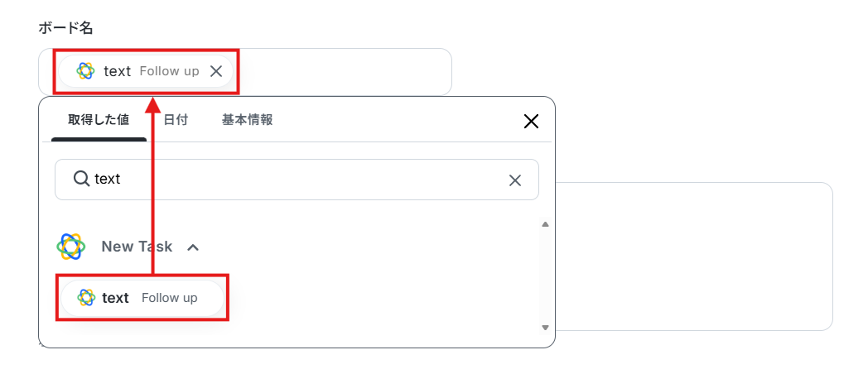
Task: Clear the search query with the X icon
Action: point(515,180)
